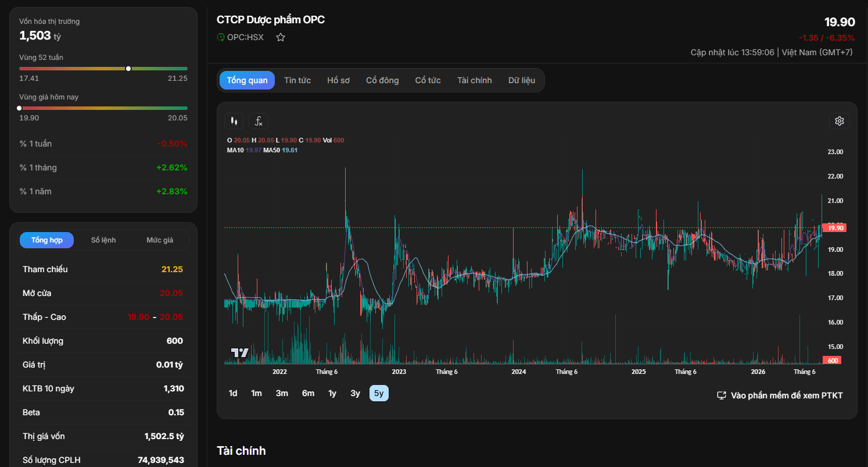Click the monitor icon beside Vào phần mềm
The image size is (868, 467).
click(722, 395)
